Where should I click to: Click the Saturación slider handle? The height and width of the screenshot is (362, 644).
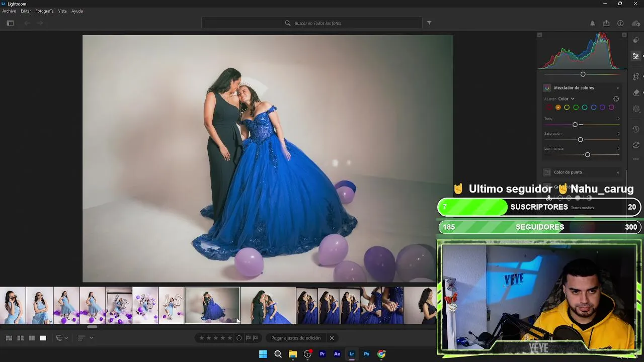click(580, 140)
